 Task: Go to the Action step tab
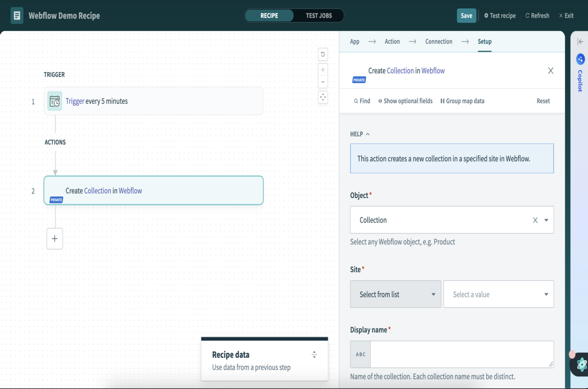coord(392,41)
